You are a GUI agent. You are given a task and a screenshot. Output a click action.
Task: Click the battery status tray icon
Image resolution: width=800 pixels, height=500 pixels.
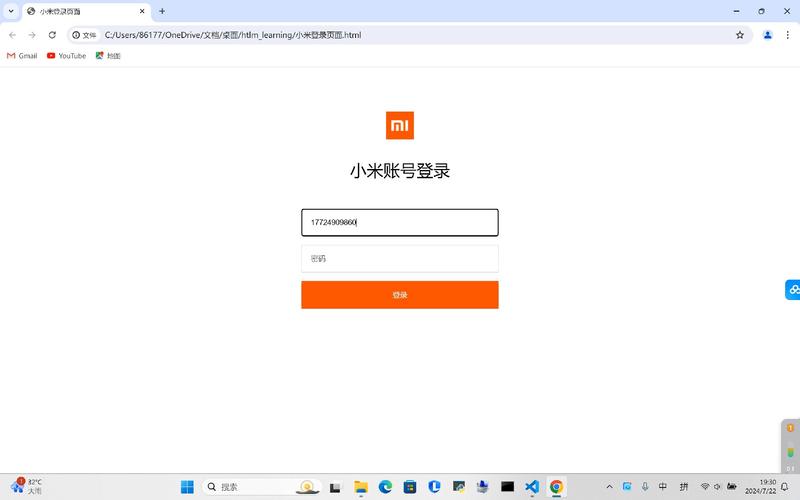[732, 487]
